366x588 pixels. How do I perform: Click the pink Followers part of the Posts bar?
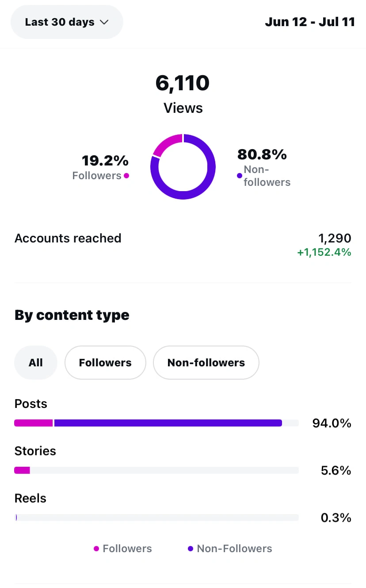34,423
